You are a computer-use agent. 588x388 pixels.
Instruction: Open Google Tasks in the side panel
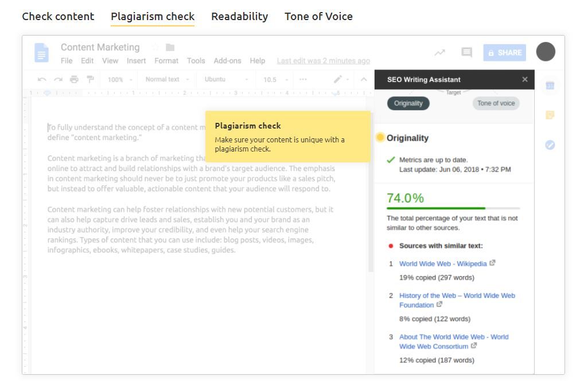click(549, 145)
